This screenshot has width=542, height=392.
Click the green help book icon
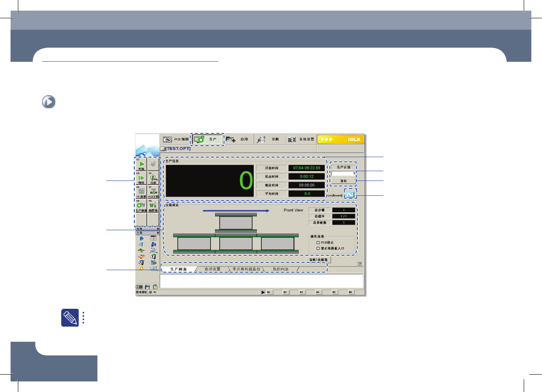155,287
